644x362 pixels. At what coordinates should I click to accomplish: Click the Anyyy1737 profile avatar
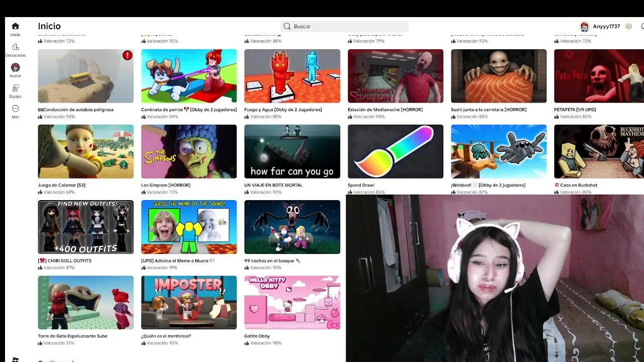tap(584, 26)
